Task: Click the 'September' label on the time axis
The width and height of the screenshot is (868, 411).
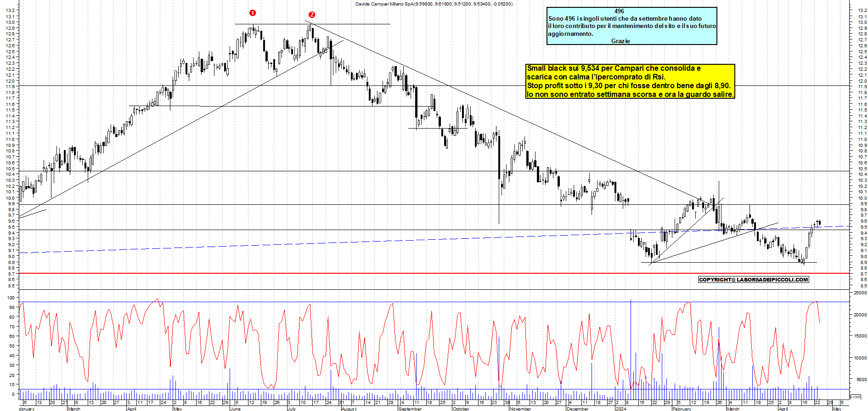Action: (x=410, y=409)
